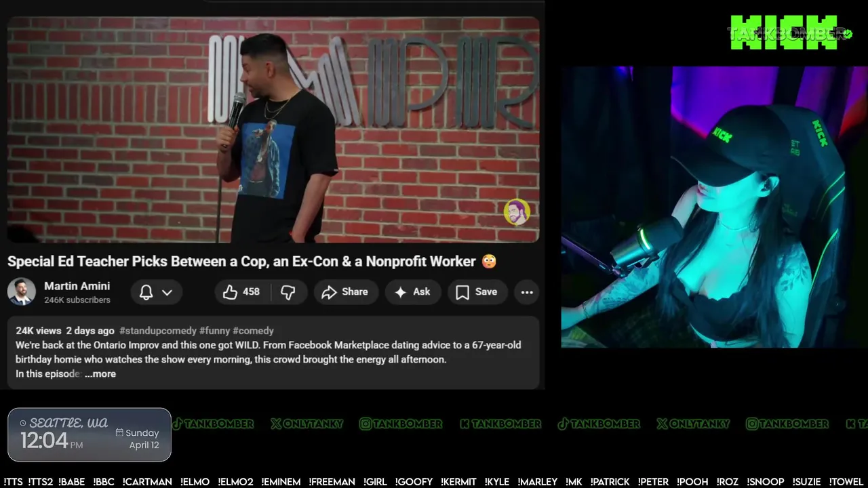Click the !ELMO2 command in ticker
Screen dimensions: 868x488
pyautogui.click(x=235, y=482)
